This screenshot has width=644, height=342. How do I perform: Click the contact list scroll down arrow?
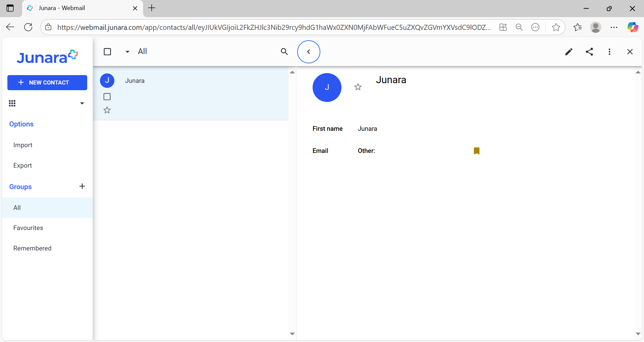pos(292,334)
